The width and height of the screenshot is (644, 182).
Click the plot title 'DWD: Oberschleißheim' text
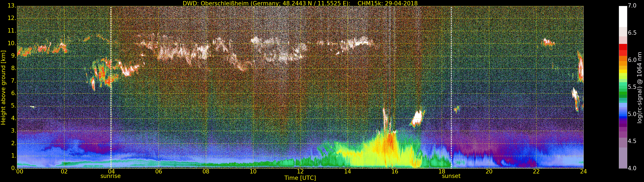click(x=216, y=3)
